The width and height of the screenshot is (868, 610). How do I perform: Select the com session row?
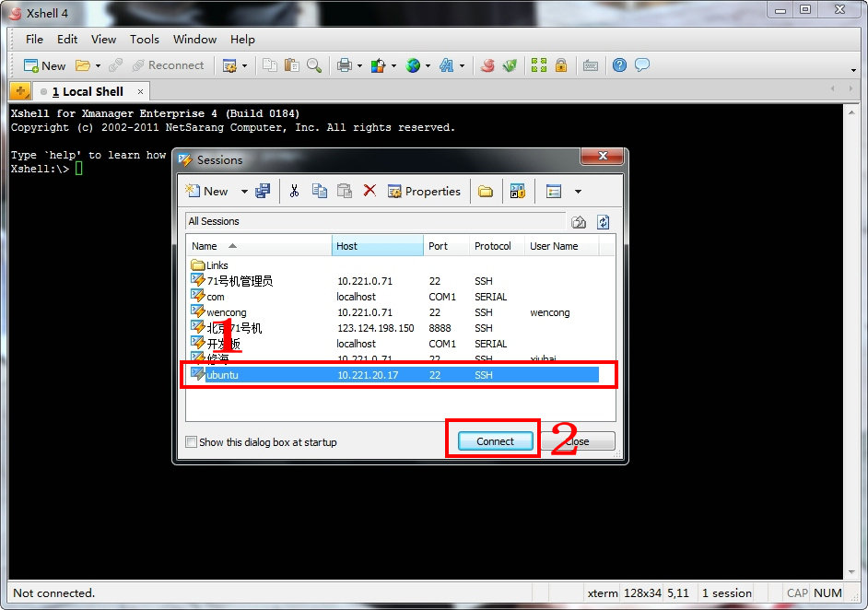coord(393,297)
